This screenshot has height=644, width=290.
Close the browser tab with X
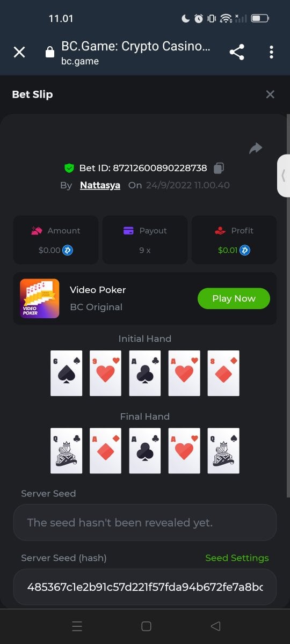click(19, 52)
